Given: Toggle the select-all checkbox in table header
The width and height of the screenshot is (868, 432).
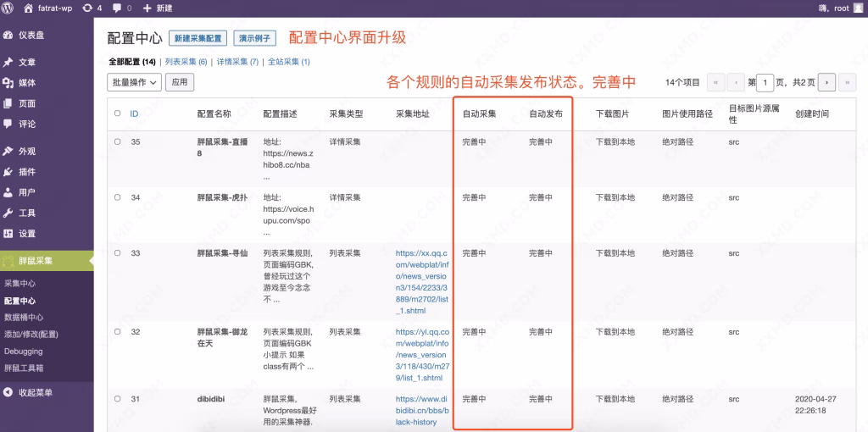Looking at the screenshot, I should coord(117,114).
